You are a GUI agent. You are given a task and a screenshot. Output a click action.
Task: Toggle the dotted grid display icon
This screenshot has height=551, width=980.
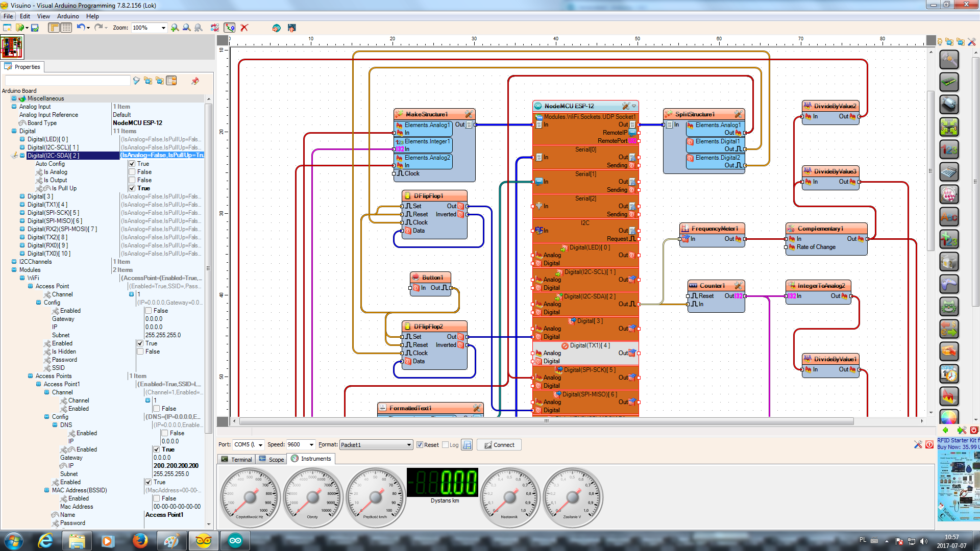point(66,28)
